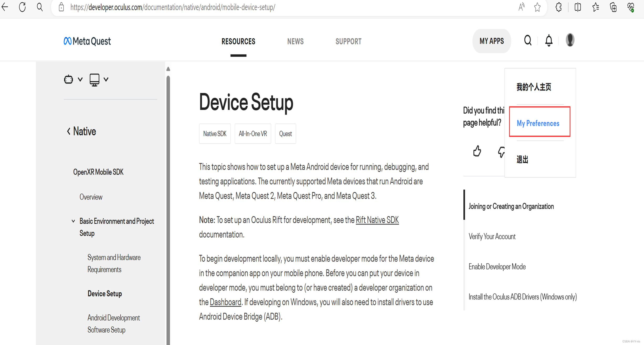Give the page a thumbs up

[477, 151]
